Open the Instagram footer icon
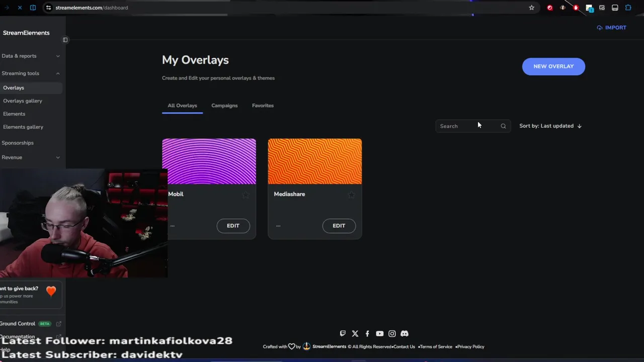This screenshot has width=644, height=362. [392, 333]
